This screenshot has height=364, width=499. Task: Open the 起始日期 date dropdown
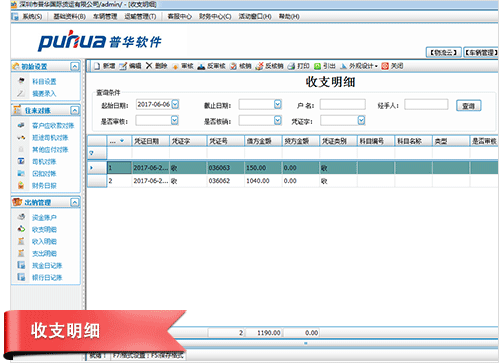[x=175, y=104]
